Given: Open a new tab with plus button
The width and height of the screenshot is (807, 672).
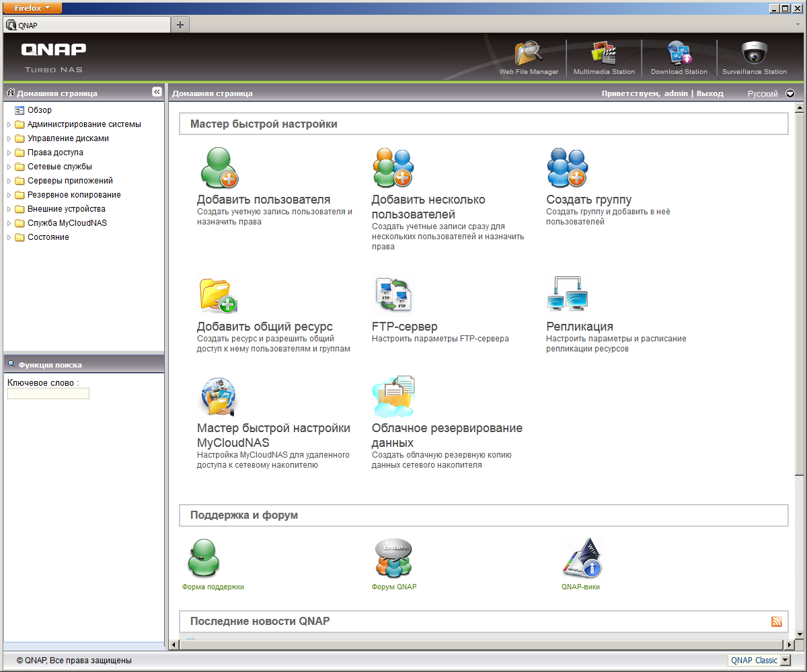Looking at the screenshot, I should coord(180,25).
